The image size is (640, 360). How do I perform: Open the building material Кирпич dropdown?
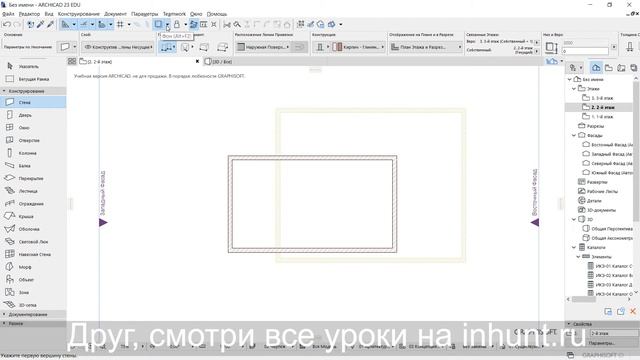(x=358, y=47)
